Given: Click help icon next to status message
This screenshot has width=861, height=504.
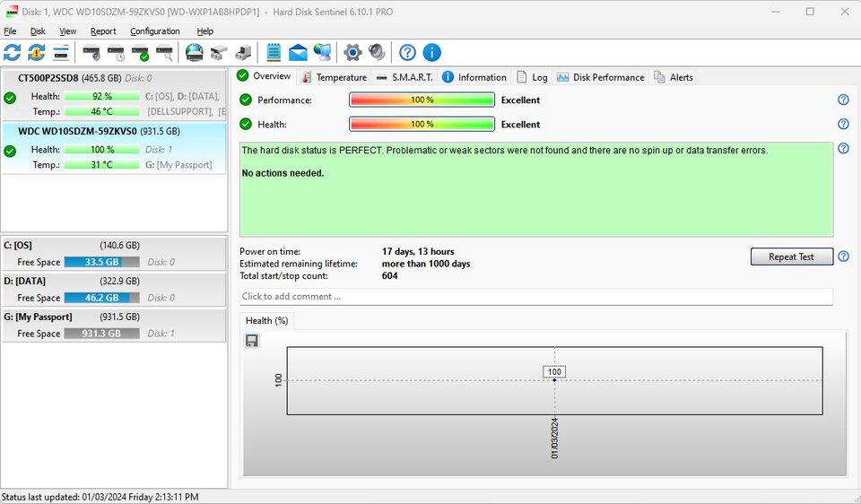Looking at the screenshot, I should tap(843, 148).
